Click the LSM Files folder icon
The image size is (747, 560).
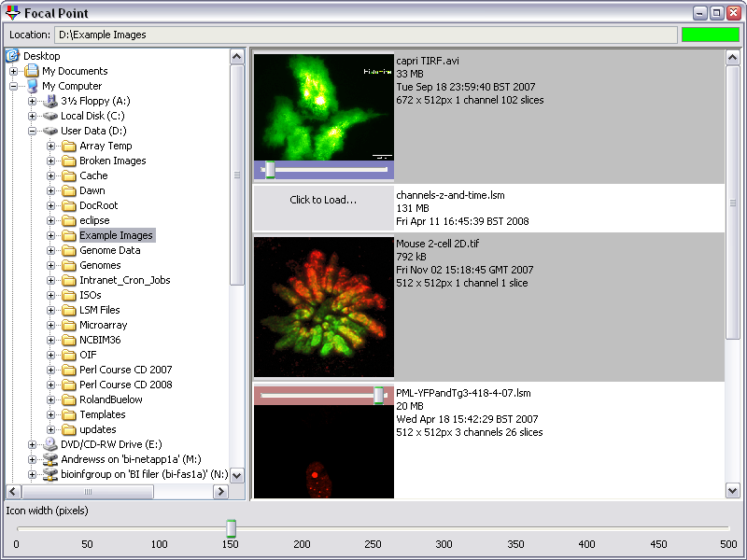pyautogui.click(x=69, y=310)
